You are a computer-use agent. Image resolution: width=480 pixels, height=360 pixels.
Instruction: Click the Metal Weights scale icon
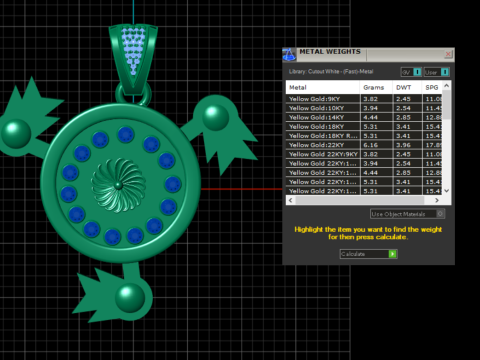(289, 55)
